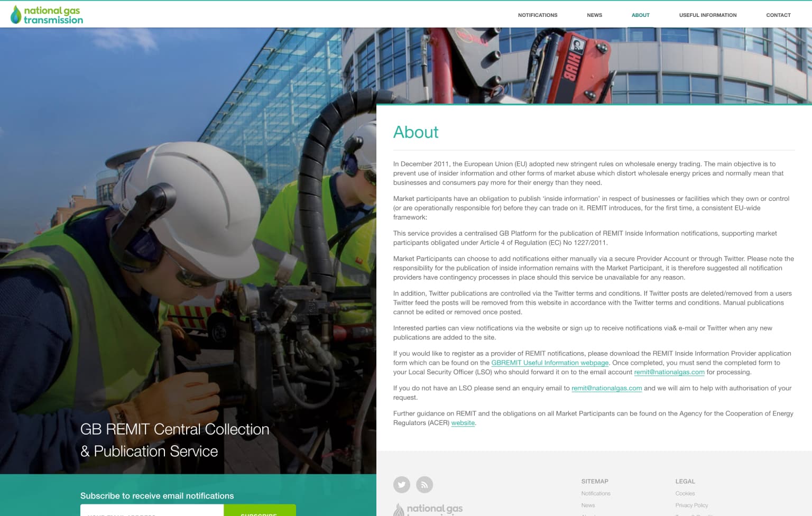812x516 pixels.
Task: Click the email address input field
Action: tap(152, 513)
